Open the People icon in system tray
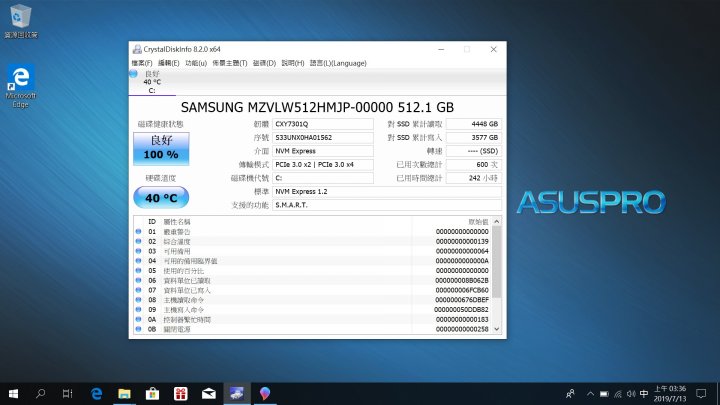This screenshot has width=720, height=405. pos(570,394)
